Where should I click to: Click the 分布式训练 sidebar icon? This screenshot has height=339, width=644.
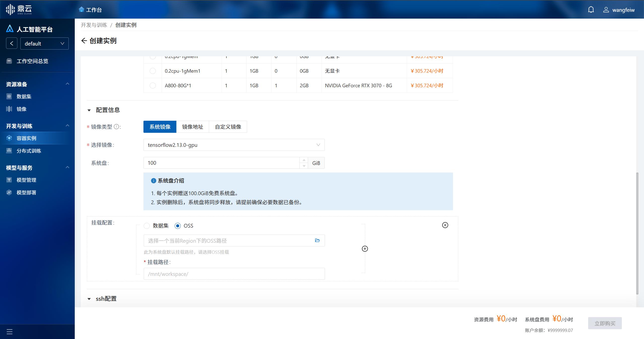9,151
